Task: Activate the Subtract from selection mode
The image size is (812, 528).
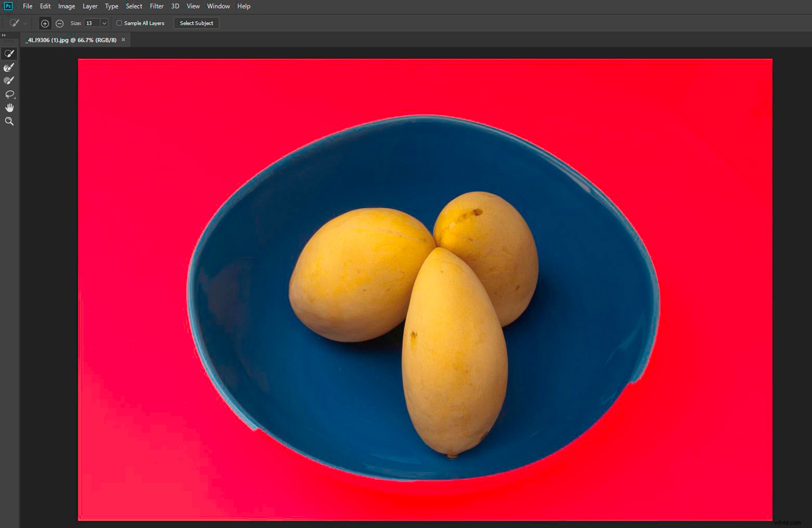Action: pyautogui.click(x=60, y=23)
